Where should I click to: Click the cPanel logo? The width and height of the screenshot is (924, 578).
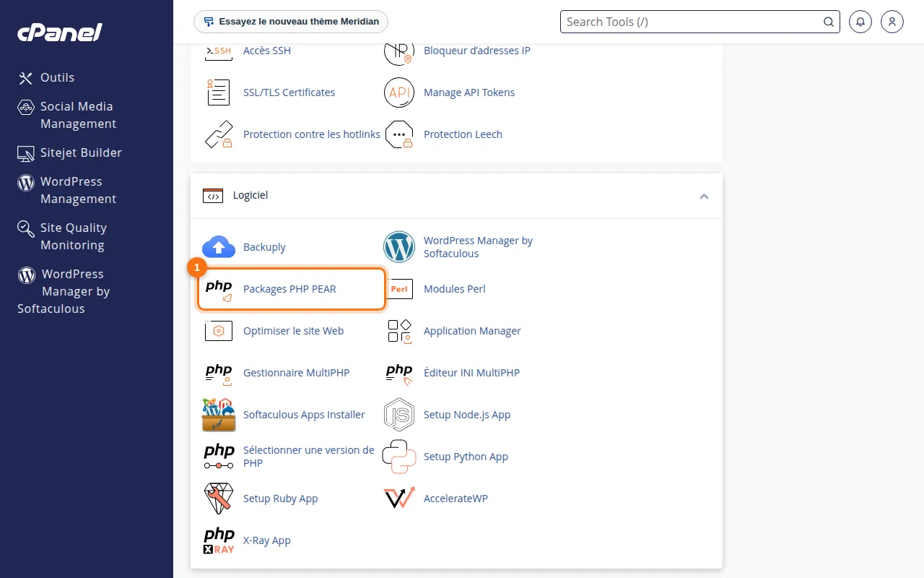[60, 33]
